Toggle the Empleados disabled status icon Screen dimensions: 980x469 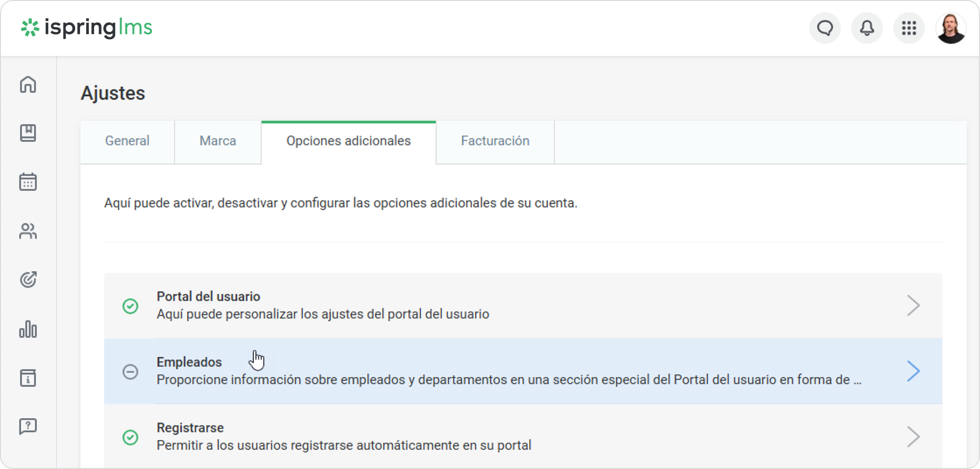[130, 371]
